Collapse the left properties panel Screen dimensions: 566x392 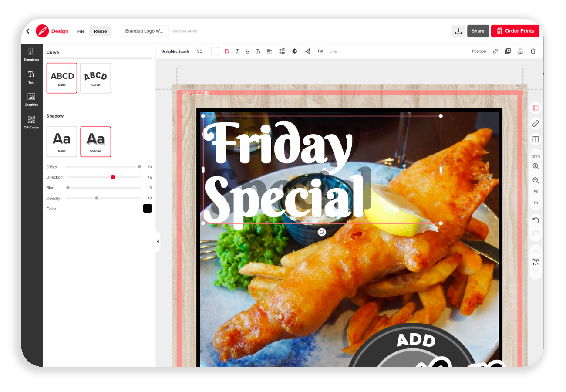pos(158,242)
